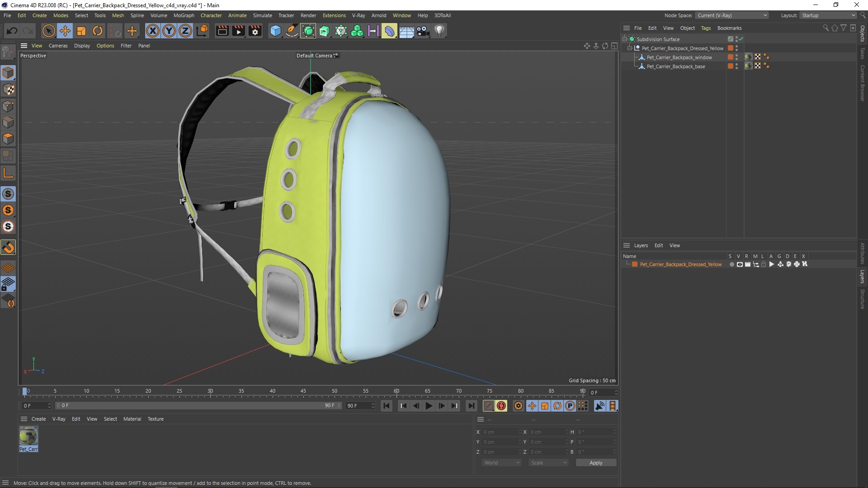Open the Layers panel Edit menu

coord(658,245)
